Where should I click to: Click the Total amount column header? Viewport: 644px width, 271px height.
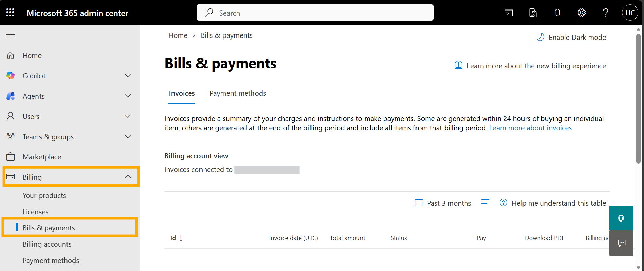[347, 238]
